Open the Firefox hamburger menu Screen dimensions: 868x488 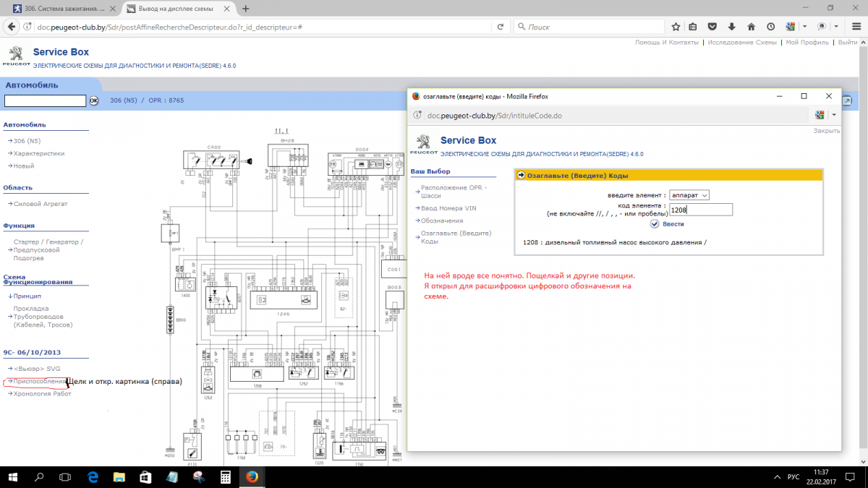(856, 27)
